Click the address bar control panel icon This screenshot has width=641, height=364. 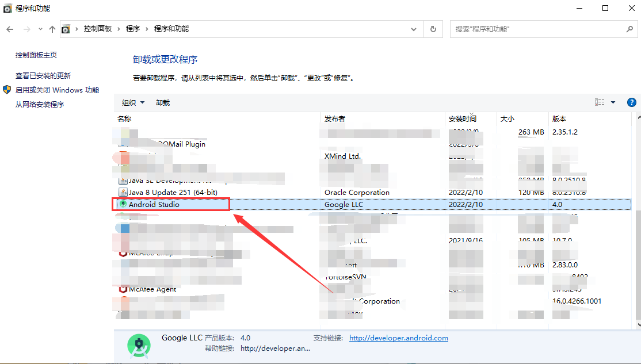tap(66, 29)
